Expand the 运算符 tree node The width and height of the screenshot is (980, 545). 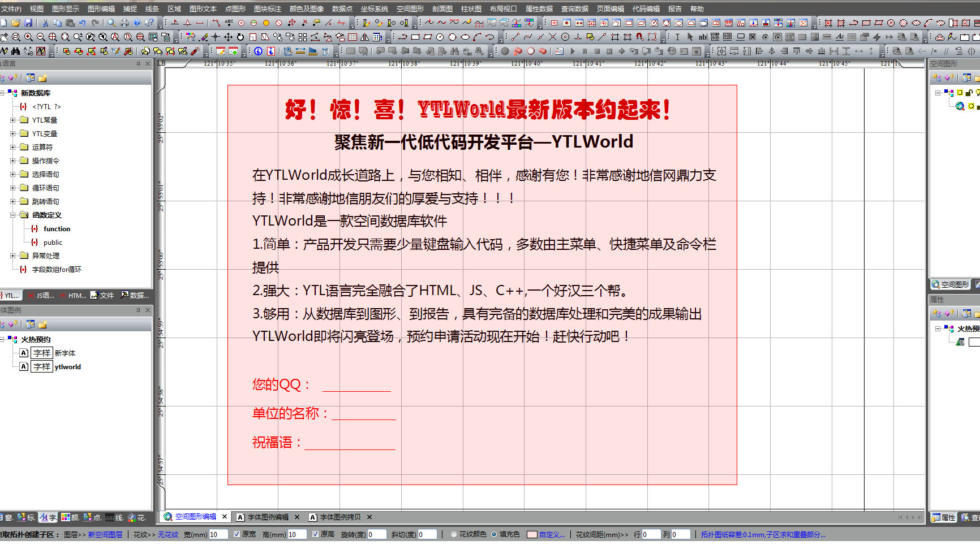click(12, 147)
